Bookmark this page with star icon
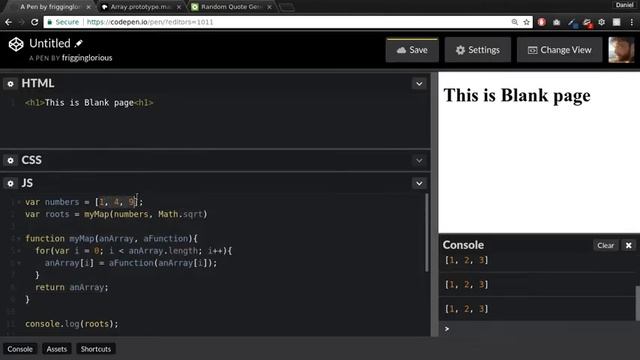 pyautogui.click(x=527, y=22)
